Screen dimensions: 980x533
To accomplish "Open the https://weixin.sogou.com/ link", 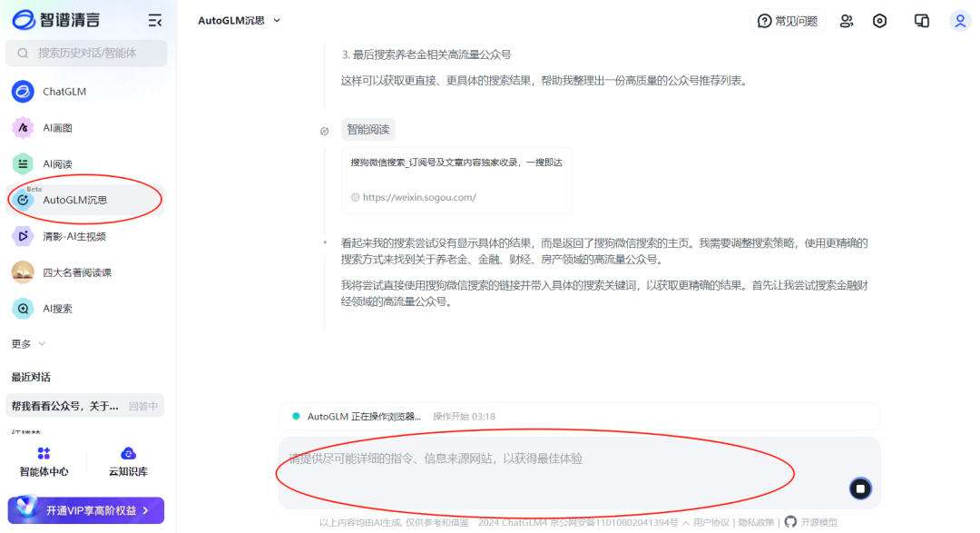I will (x=419, y=197).
